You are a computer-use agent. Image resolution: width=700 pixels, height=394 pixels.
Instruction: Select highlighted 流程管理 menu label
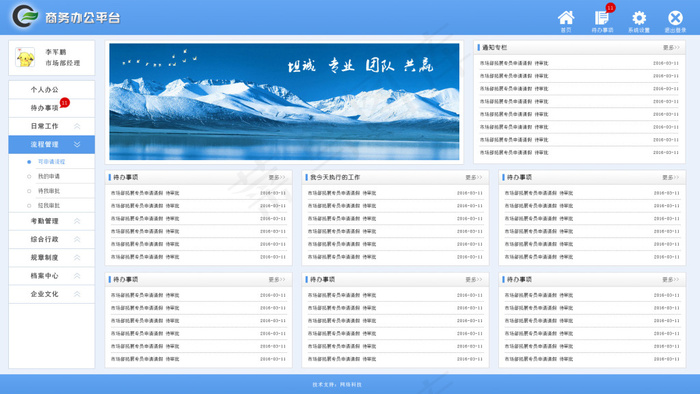45,145
